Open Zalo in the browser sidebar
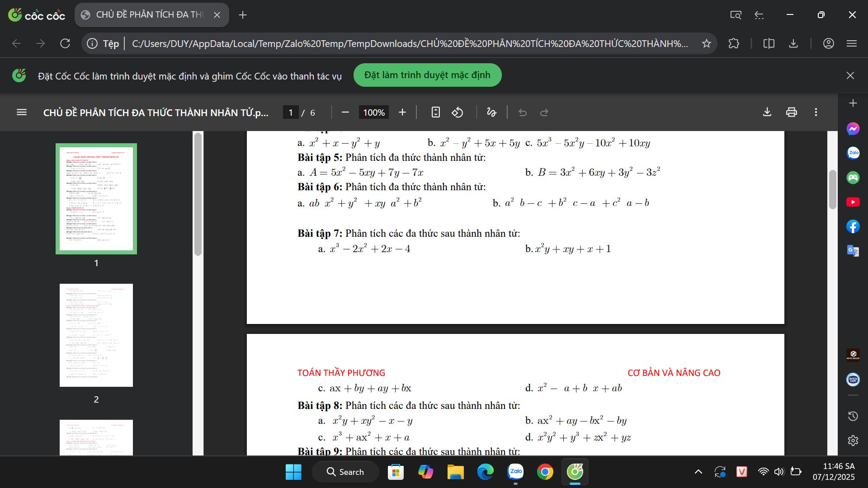Screen dimensions: 868x488 [x=853, y=153]
